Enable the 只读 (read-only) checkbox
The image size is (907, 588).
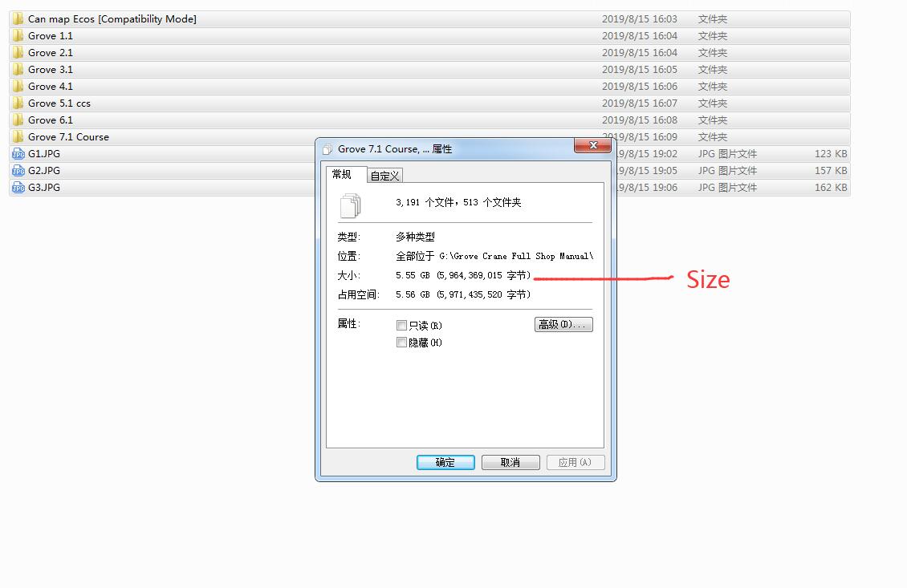(402, 326)
